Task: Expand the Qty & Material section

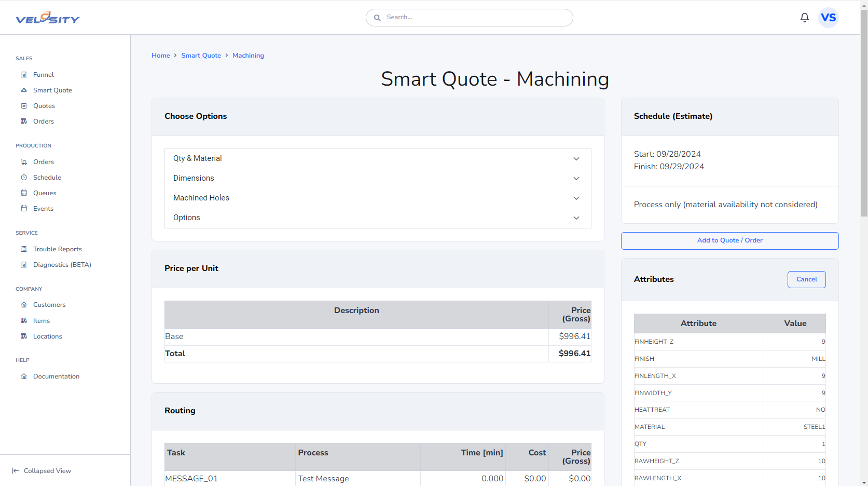Action: 377,159
